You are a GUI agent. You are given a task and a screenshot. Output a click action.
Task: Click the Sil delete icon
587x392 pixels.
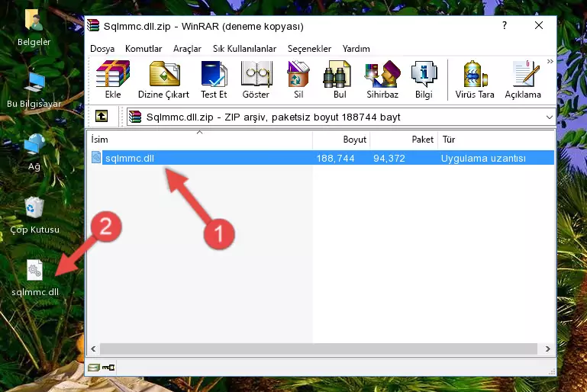298,79
